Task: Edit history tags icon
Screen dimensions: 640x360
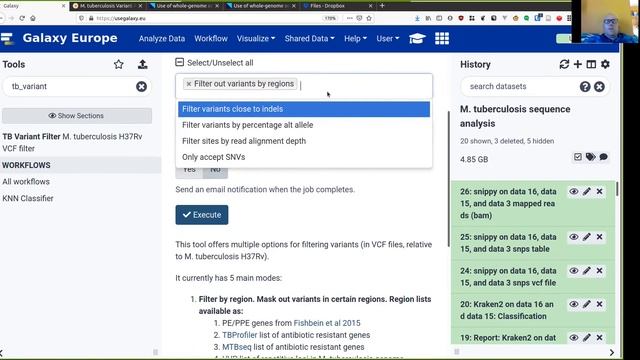Action: 590,157
